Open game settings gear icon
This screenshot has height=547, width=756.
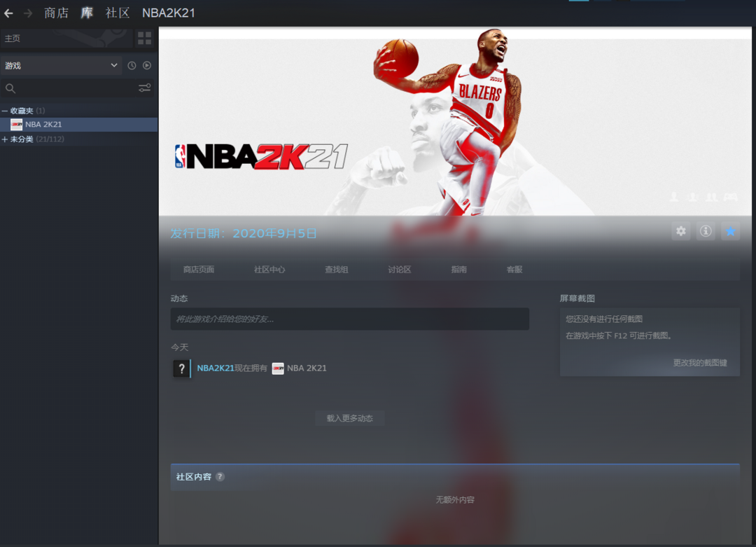[x=680, y=231]
